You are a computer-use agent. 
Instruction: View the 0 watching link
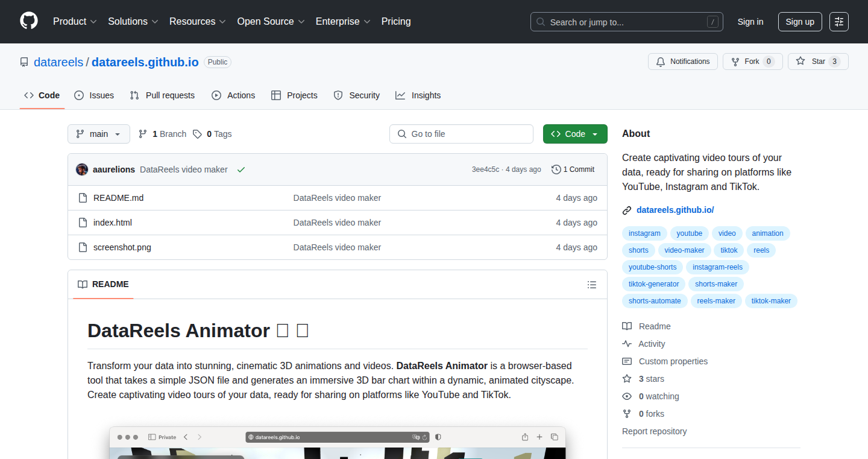(x=650, y=396)
